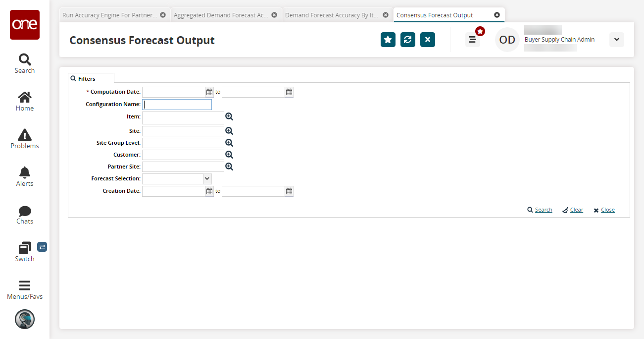Click the Buyer Supply Chain Admin role text
The height and width of the screenshot is (339, 644).
(x=559, y=40)
